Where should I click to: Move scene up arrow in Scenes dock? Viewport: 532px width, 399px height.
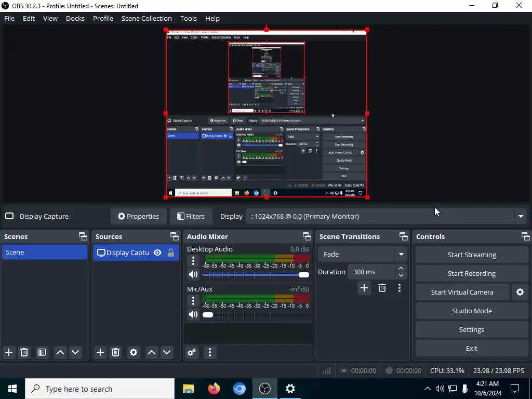[60, 352]
